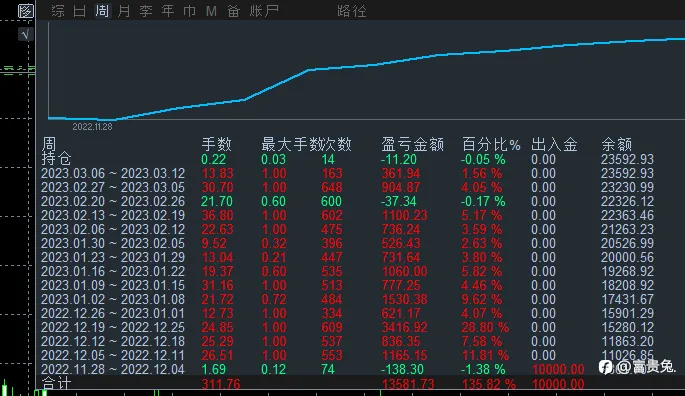
Task: Select week row 2023.03.06 ~ 2023.03.12
Action: pyautogui.click(x=113, y=174)
